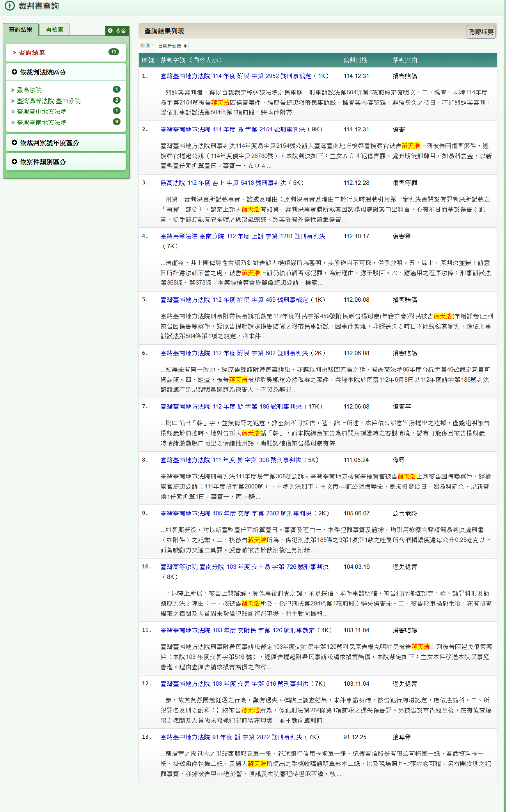Expand 依案件類別區分 plus icon

coord(14,162)
